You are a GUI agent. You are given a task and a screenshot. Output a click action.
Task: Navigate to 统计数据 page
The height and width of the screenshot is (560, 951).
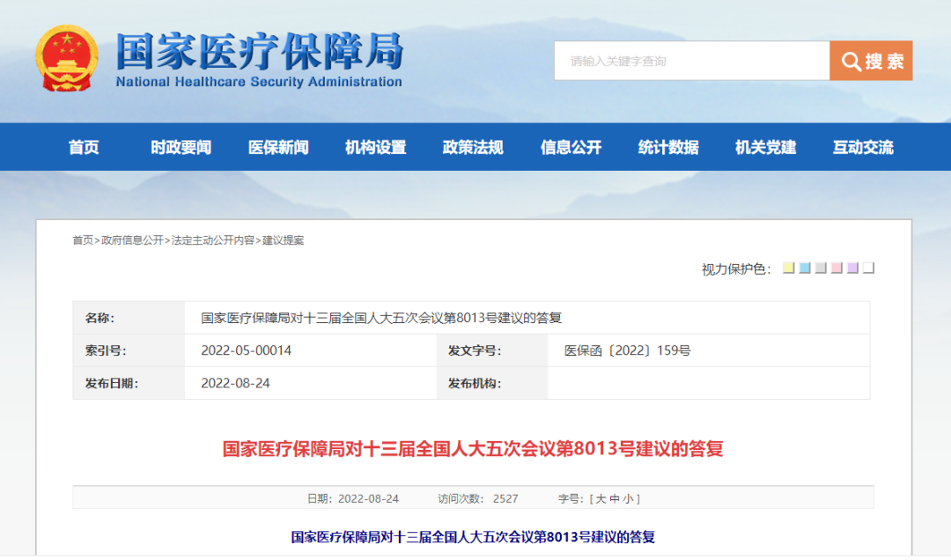pyautogui.click(x=668, y=147)
